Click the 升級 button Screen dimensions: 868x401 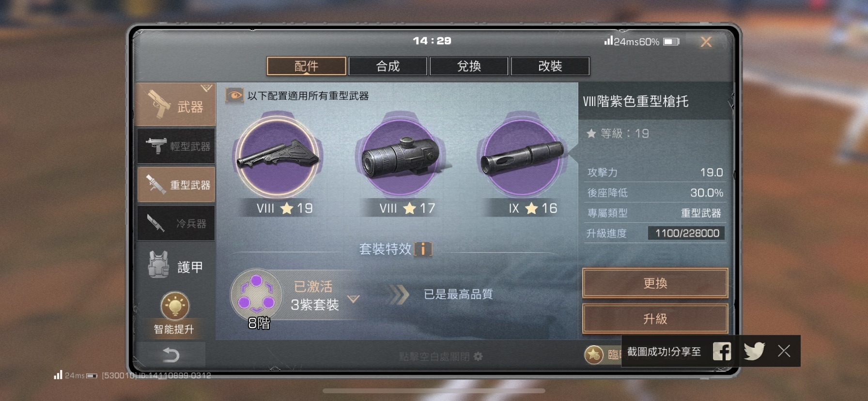point(655,319)
